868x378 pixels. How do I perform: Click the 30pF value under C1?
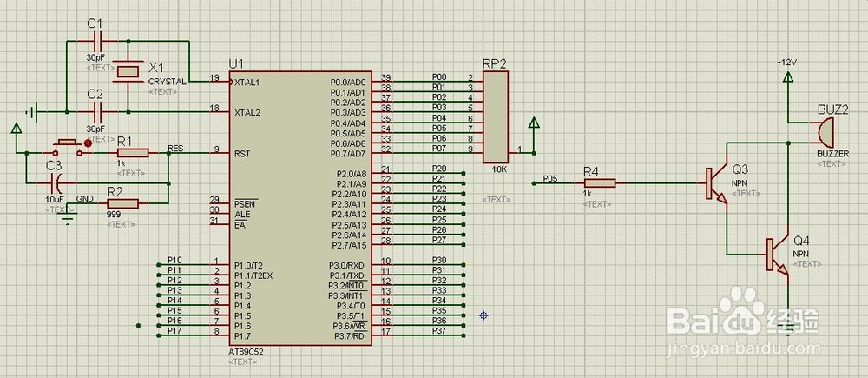click(x=95, y=57)
